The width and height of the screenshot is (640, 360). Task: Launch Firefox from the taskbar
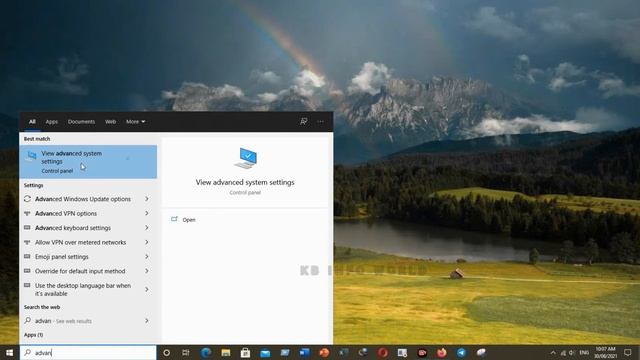(x=442, y=352)
